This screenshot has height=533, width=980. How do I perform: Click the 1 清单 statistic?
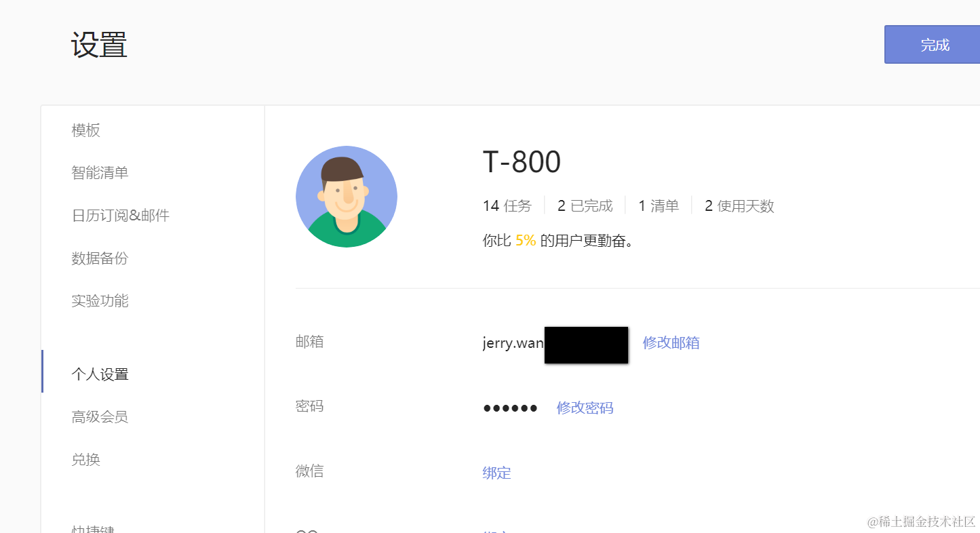coord(659,205)
